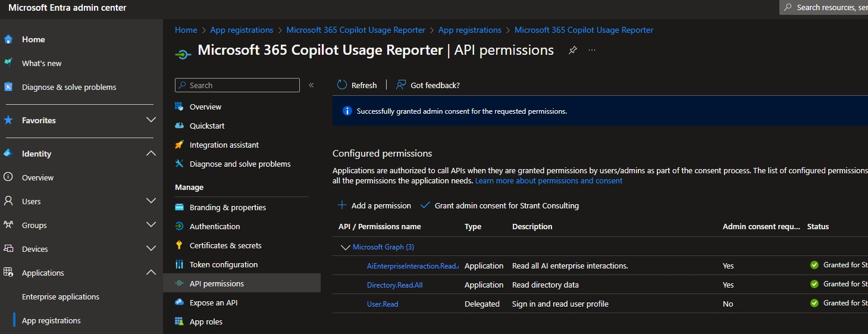The height and width of the screenshot is (334, 868).
Task: Expand the Devices section chevron
Action: coord(151,249)
